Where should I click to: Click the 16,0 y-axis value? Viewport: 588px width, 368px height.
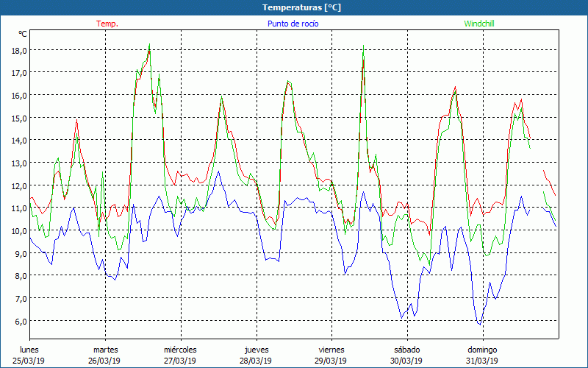[x=19, y=96]
